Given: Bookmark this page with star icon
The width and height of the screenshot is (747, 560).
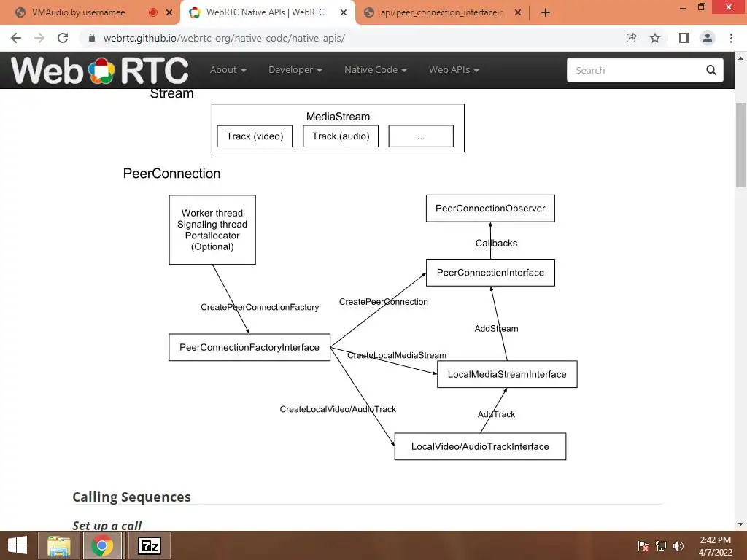Looking at the screenshot, I should point(655,38).
